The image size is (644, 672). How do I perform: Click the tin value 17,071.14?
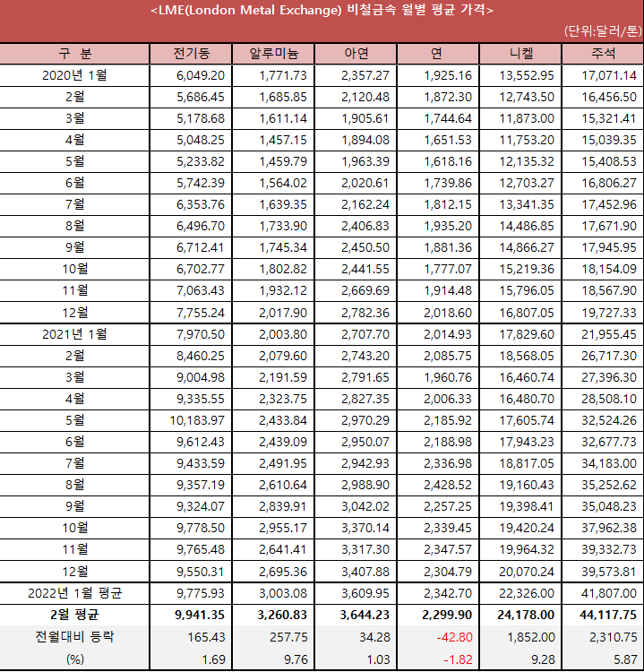pos(609,75)
